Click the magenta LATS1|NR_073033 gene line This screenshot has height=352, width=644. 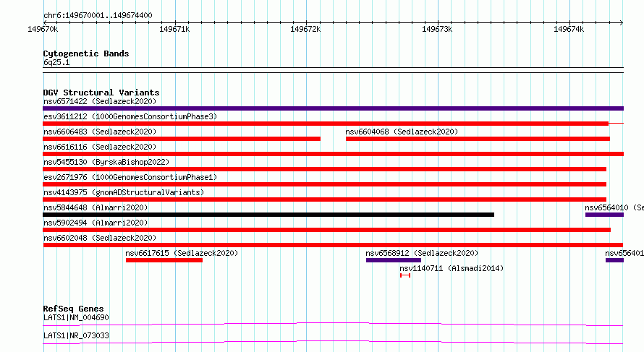point(333,342)
